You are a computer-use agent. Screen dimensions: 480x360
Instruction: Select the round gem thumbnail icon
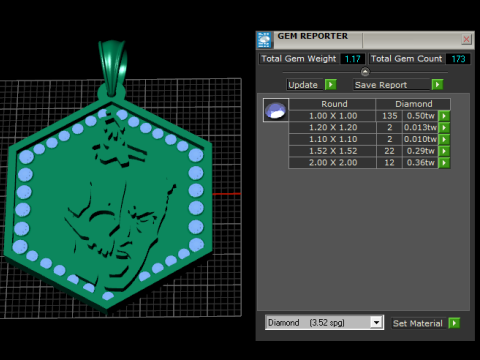276,110
